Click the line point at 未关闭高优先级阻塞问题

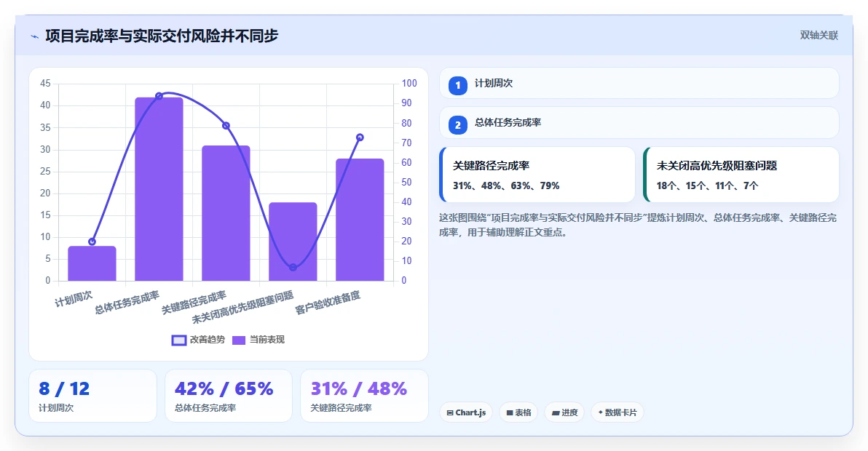[x=293, y=268]
